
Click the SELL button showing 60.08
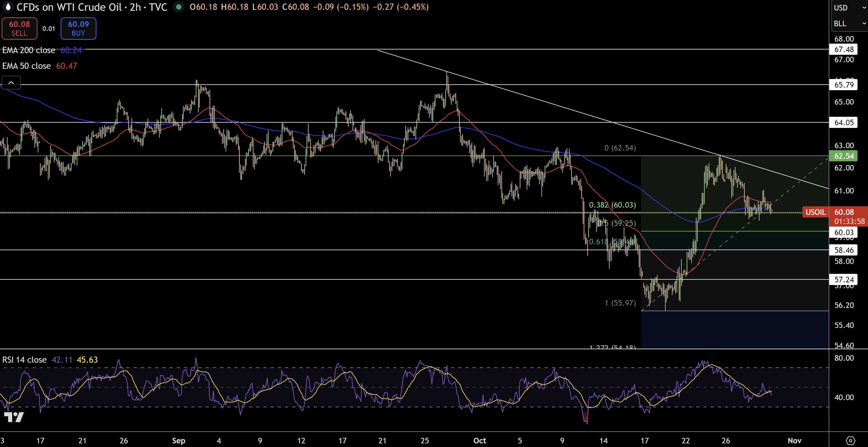point(19,28)
